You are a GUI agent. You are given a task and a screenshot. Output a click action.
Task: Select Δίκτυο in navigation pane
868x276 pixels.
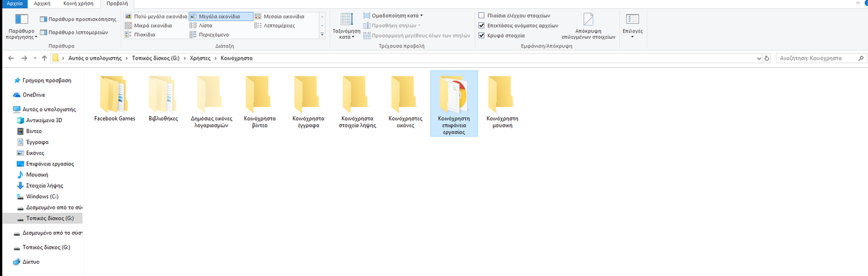coord(31,261)
